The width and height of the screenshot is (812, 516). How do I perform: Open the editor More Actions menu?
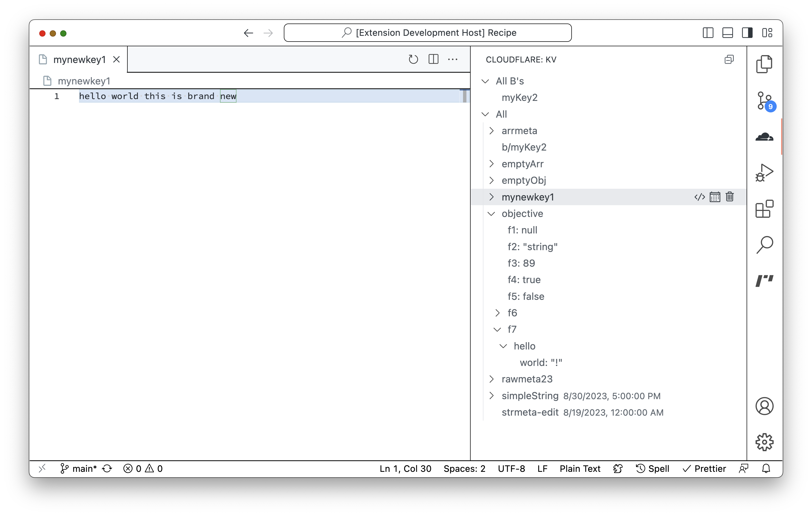453,59
